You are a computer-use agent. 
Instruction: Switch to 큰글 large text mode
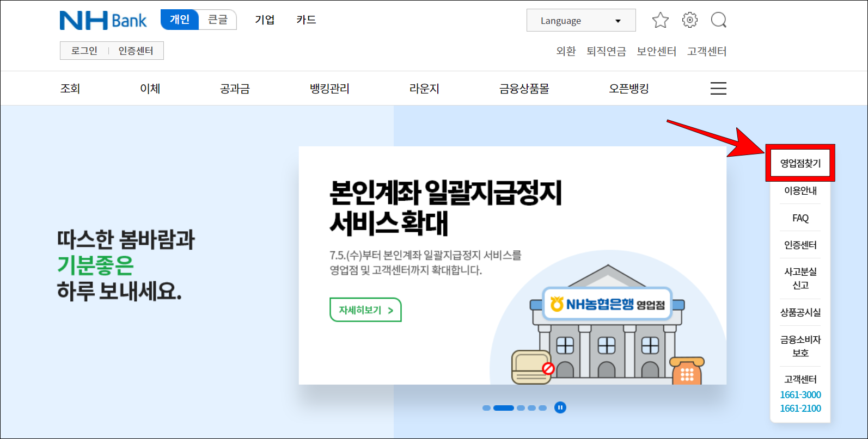pos(218,20)
